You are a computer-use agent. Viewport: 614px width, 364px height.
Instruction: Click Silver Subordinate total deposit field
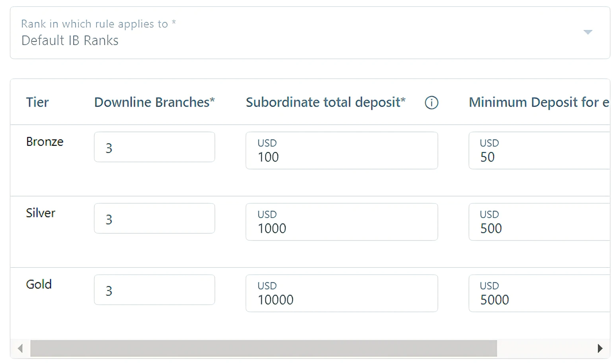341,222
